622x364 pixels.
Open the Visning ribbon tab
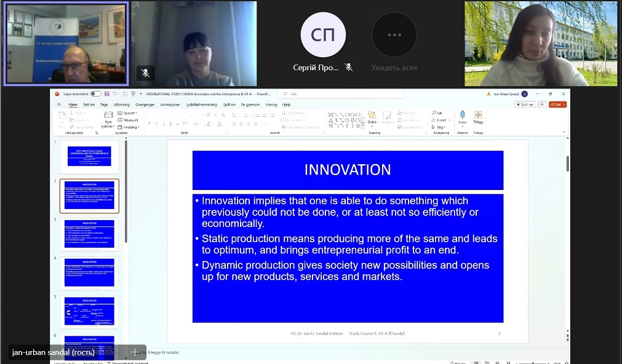(x=271, y=105)
